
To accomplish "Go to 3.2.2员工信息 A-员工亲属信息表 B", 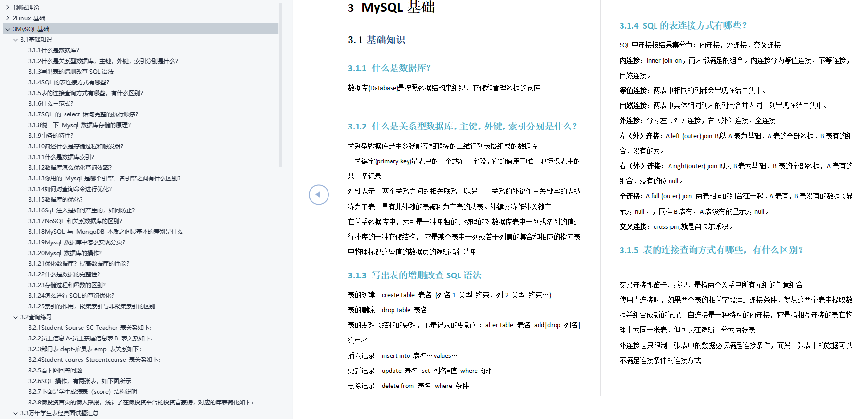I will click(90, 338).
